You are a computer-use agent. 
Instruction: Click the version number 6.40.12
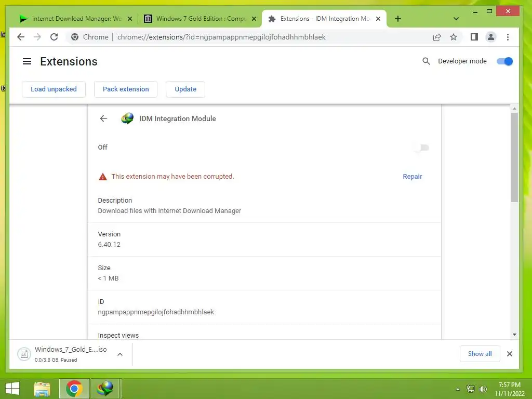click(109, 245)
